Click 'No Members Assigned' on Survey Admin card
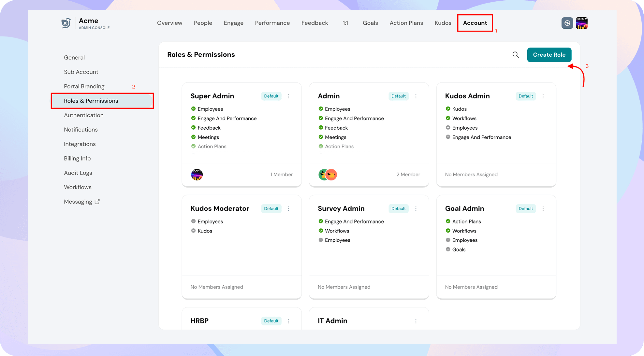The height and width of the screenshot is (356, 644). point(344,287)
